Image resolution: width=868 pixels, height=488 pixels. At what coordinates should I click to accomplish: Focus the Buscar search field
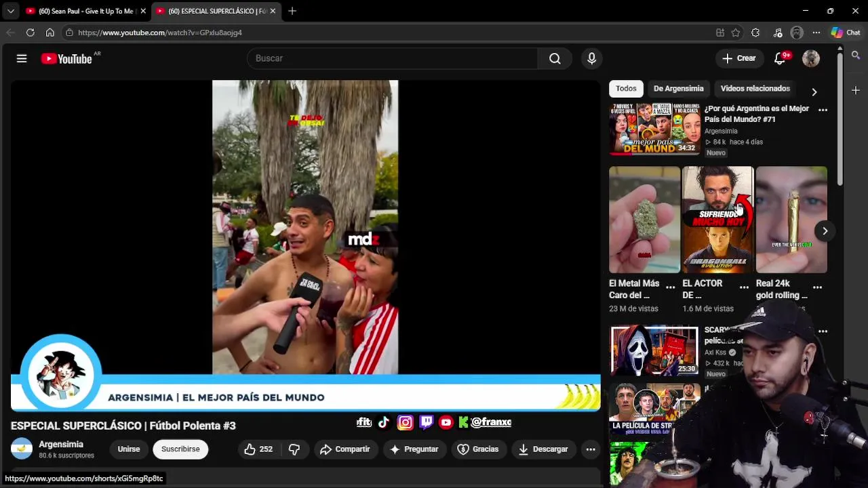[x=392, y=58]
